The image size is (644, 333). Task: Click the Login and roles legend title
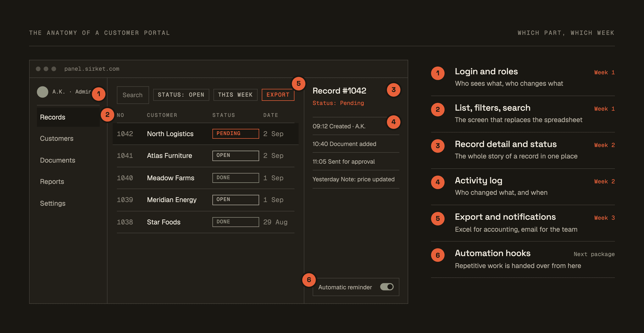tap(486, 71)
